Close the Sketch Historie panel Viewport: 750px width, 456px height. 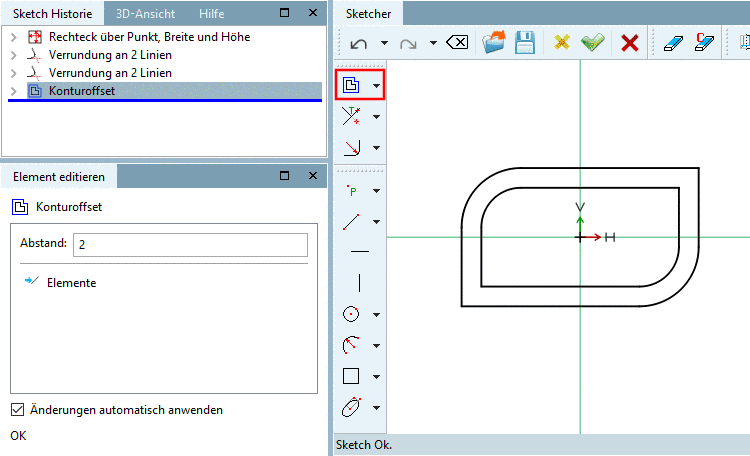(x=313, y=12)
